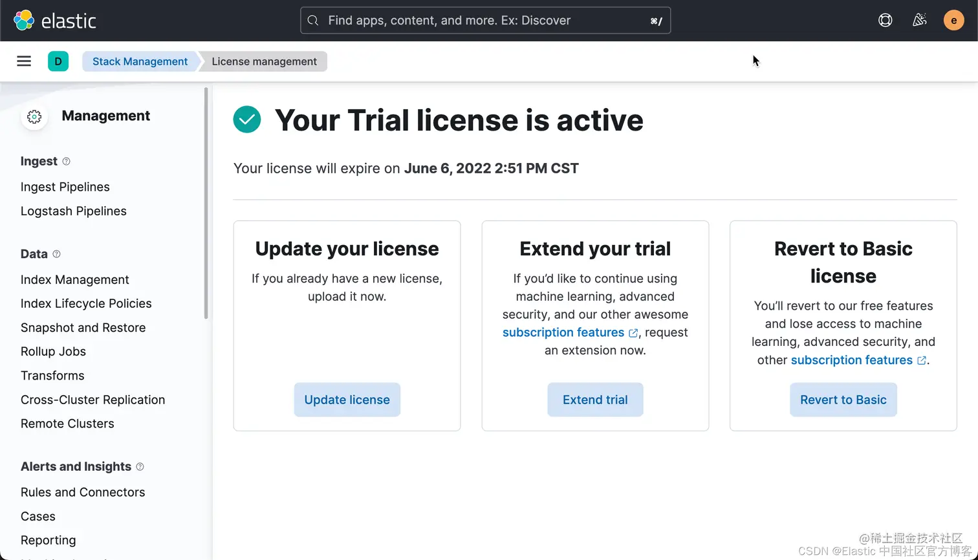Open Reporting page
Screen dimensions: 978x560
coord(49,541)
